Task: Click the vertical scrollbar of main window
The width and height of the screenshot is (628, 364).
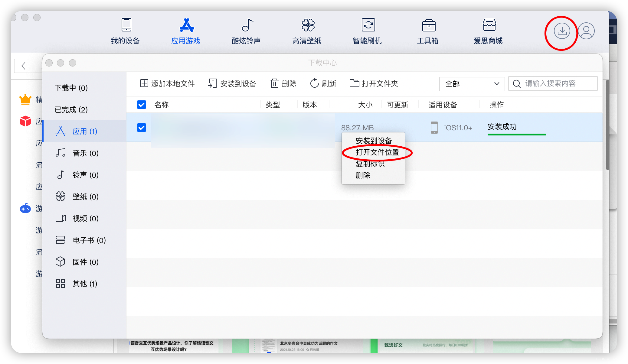Action: [x=607, y=125]
